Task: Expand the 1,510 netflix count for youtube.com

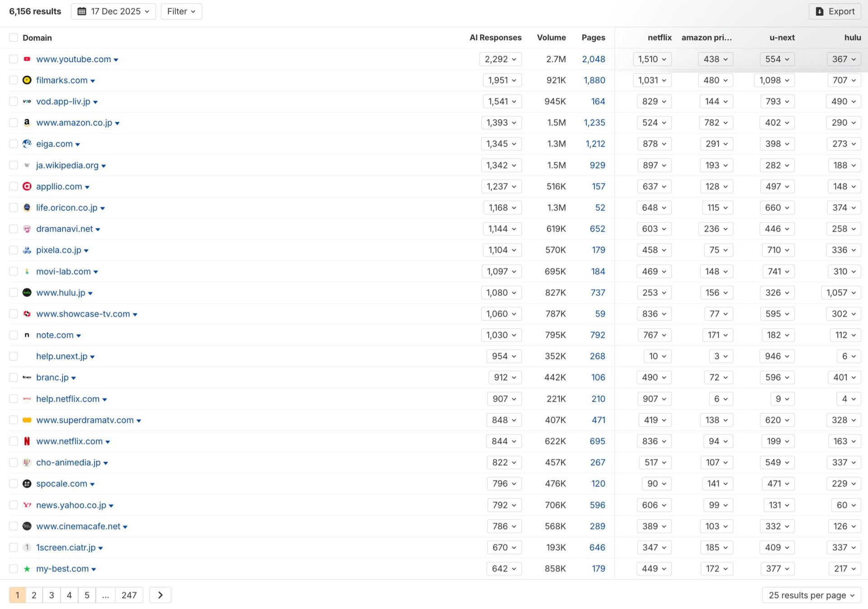Action: point(651,59)
